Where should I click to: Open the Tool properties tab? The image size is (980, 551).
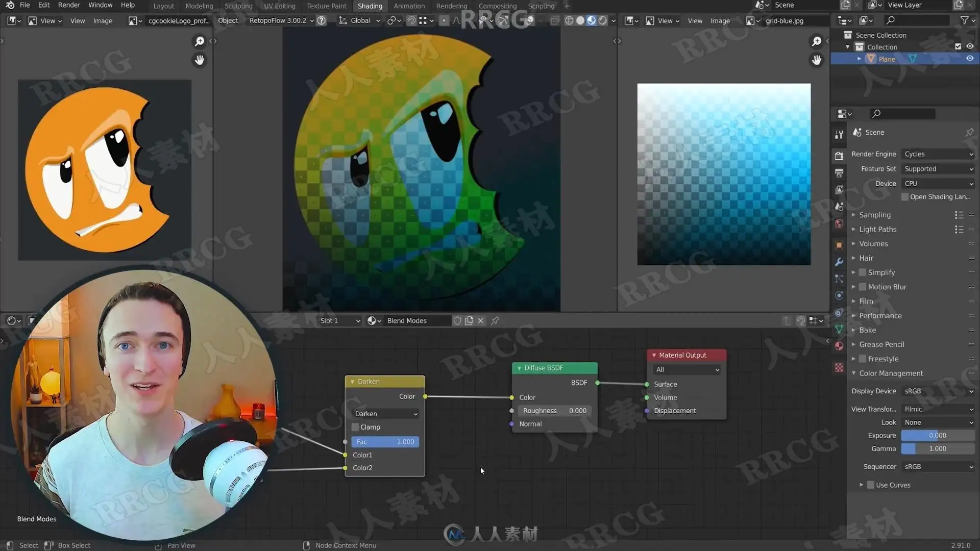tap(839, 135)
